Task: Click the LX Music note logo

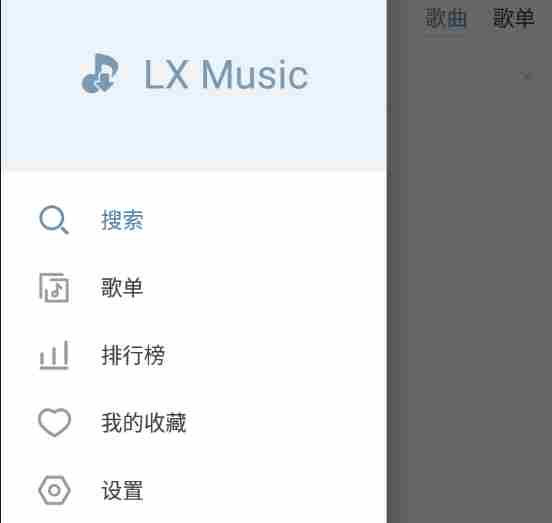Action: click(x=100, y=74)
